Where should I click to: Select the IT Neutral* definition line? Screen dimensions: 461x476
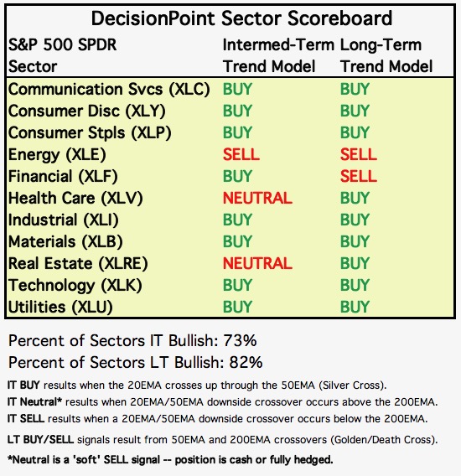[x=223, y=402]
